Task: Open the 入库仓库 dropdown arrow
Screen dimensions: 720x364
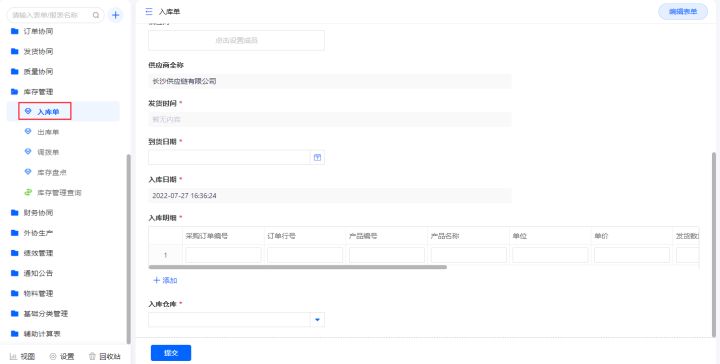Action: tap(317, 320)
